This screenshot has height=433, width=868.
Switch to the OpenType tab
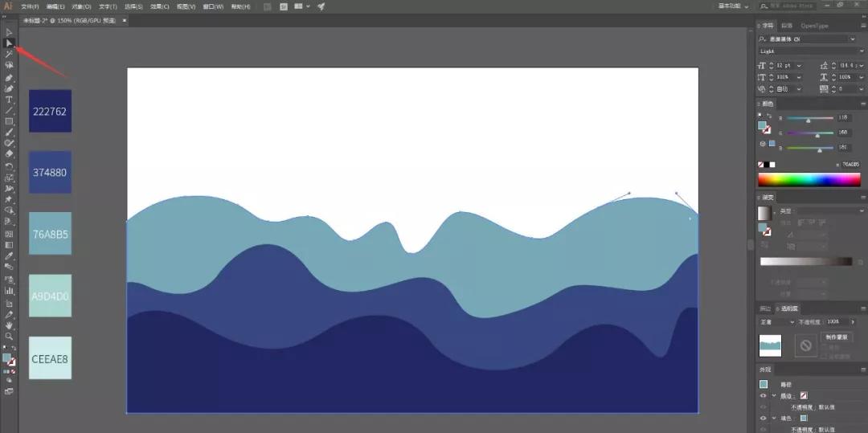tap(814, 26)
